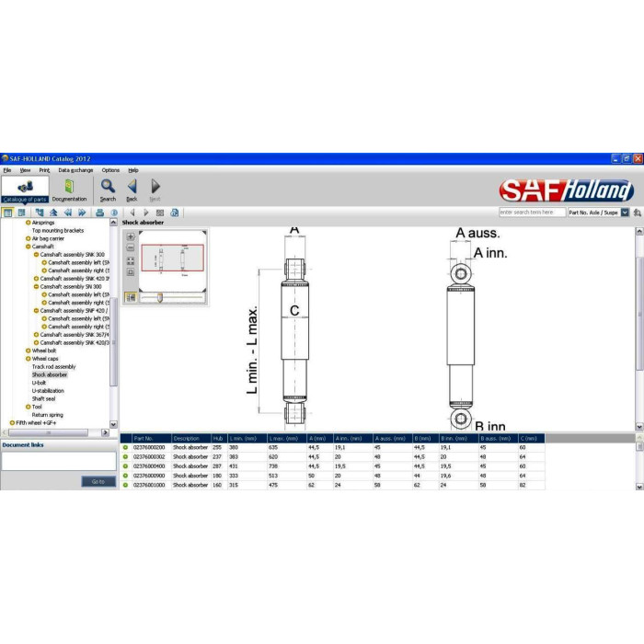Click the double left arrows icon
The image size is (644, 644).
tap(68, 213)
